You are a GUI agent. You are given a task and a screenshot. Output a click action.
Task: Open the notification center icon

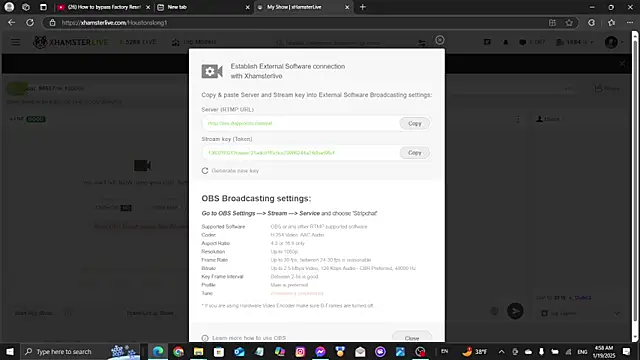pos(627,351)
